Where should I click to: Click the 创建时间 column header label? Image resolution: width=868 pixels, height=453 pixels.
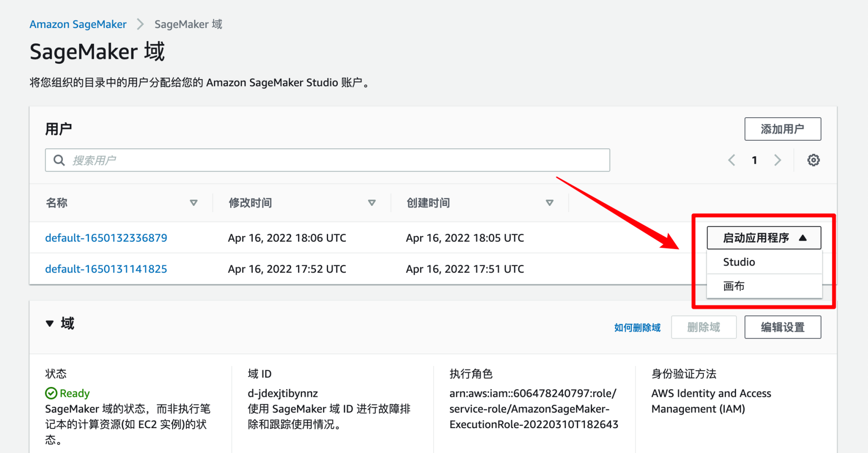tap(428, 203)
